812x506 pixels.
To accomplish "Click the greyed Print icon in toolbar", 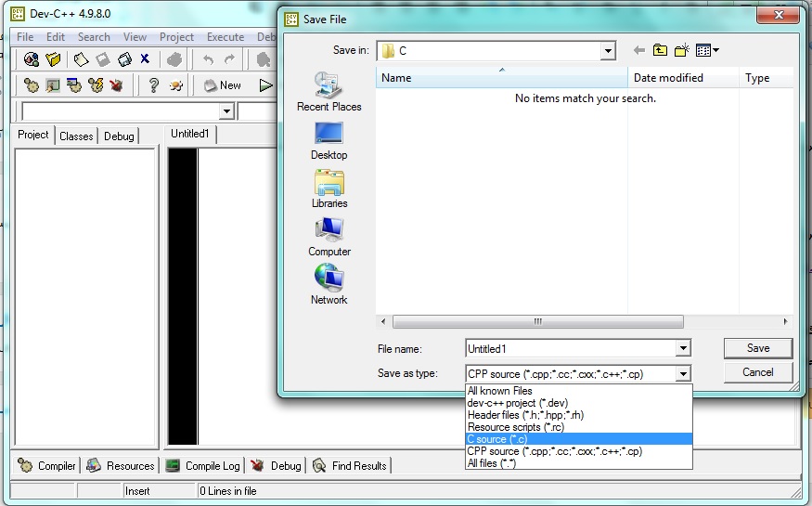I will pos(174,59).
